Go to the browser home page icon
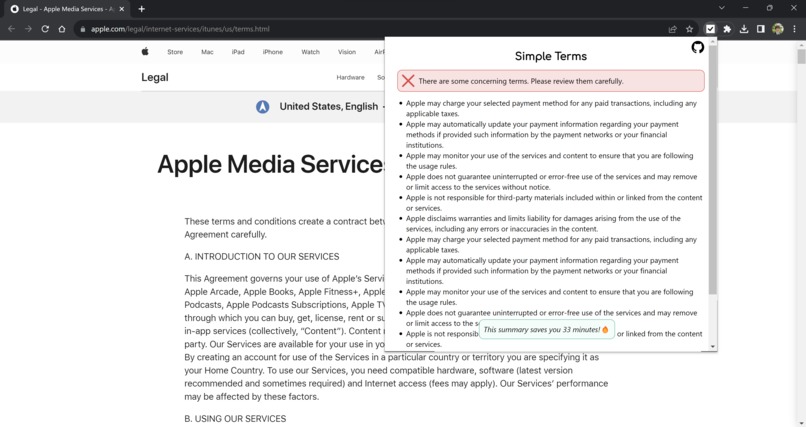The height and width of the screenshot is (427, 806). tap(62, 29)
